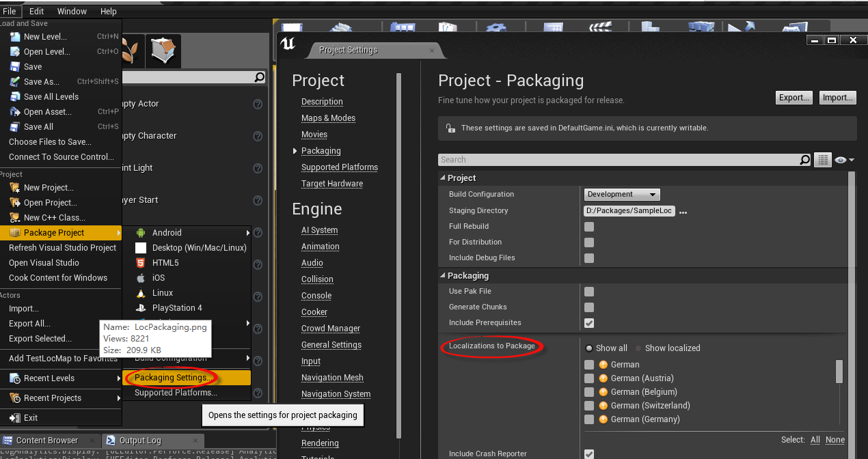Click the Recent Levels icon
Screen dimensions: 868x459
14,378
